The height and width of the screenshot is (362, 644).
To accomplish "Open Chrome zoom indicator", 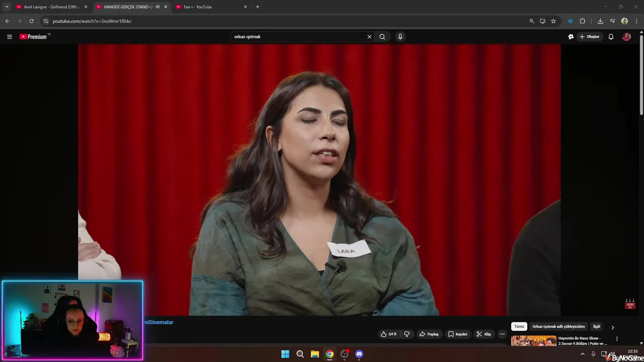I will [x=531, y=21].
